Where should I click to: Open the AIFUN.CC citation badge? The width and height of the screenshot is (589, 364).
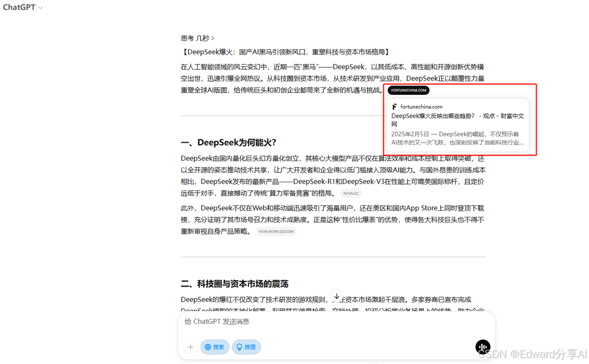351,193
